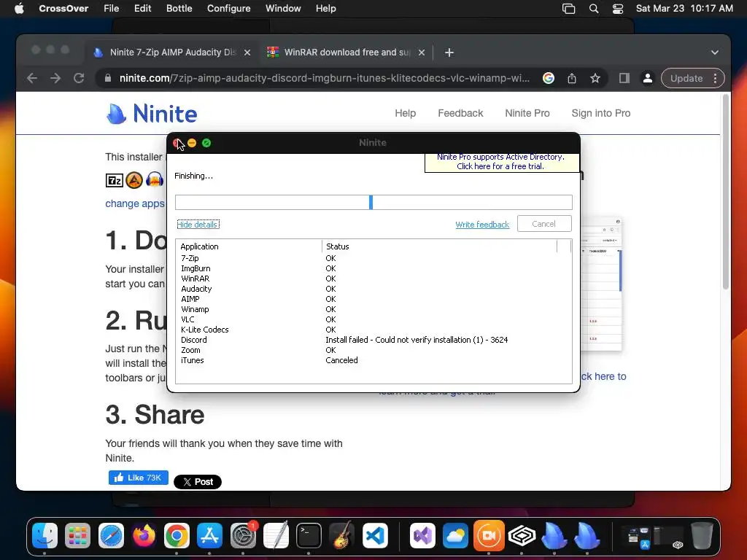747x560 pixels.
Task: Open the Window menu
Action: click(283, 9)
